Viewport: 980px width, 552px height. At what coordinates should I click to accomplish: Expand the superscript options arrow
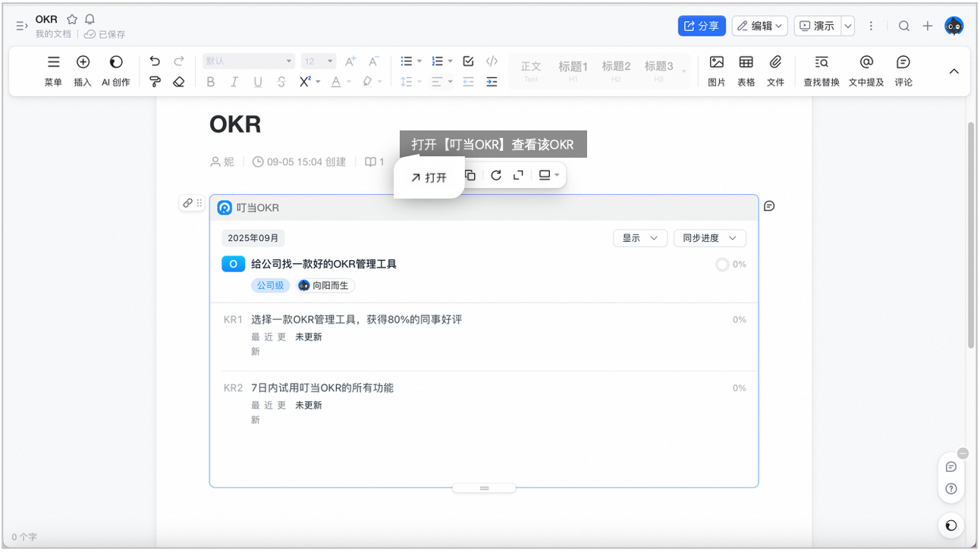(x=319, y=82)
